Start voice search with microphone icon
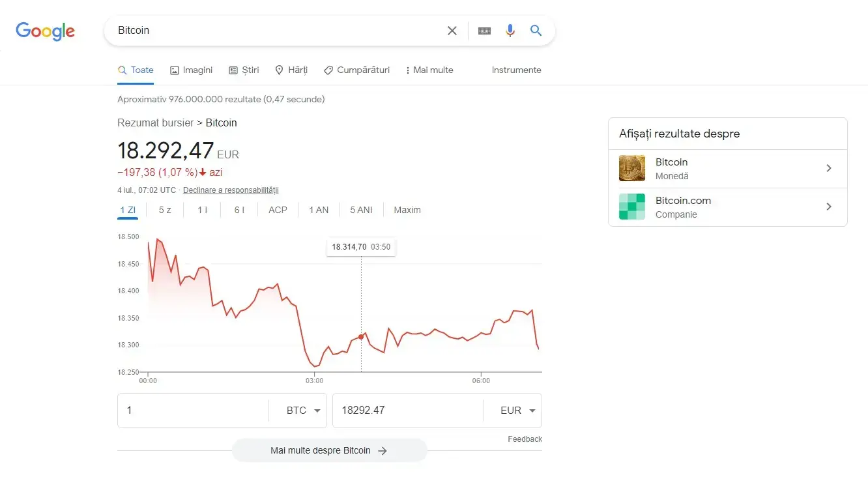 [510, 31]
